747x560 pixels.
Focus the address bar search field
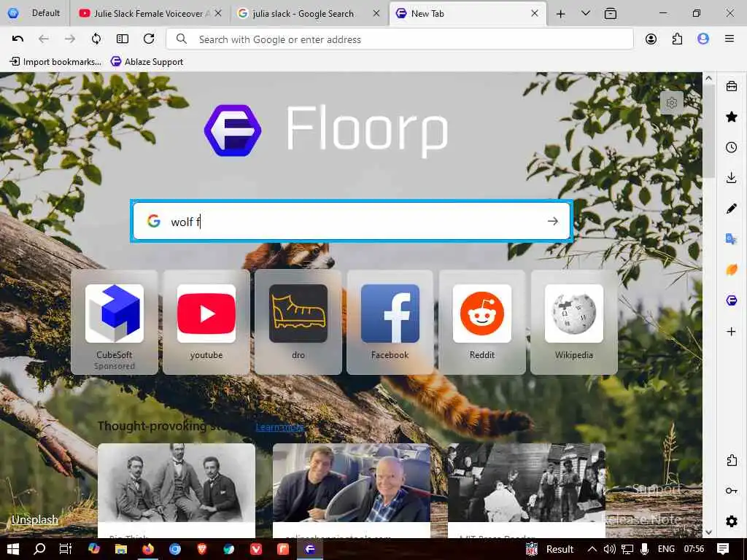pyautogui.click(x=400, y=39)
